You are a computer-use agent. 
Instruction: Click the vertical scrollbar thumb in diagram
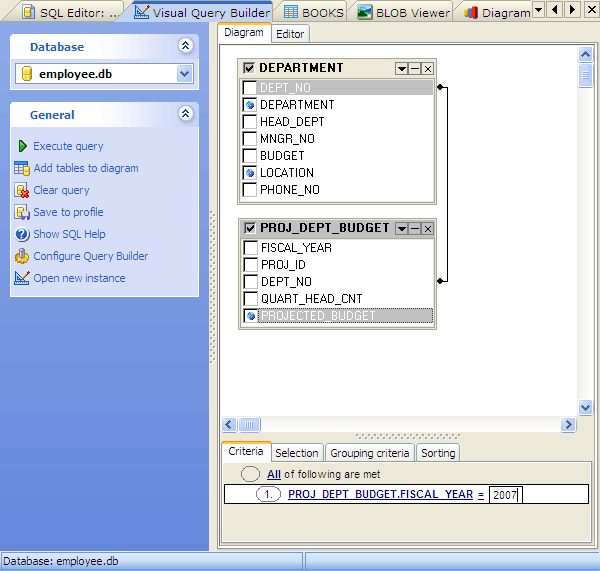tap(585, 75)
